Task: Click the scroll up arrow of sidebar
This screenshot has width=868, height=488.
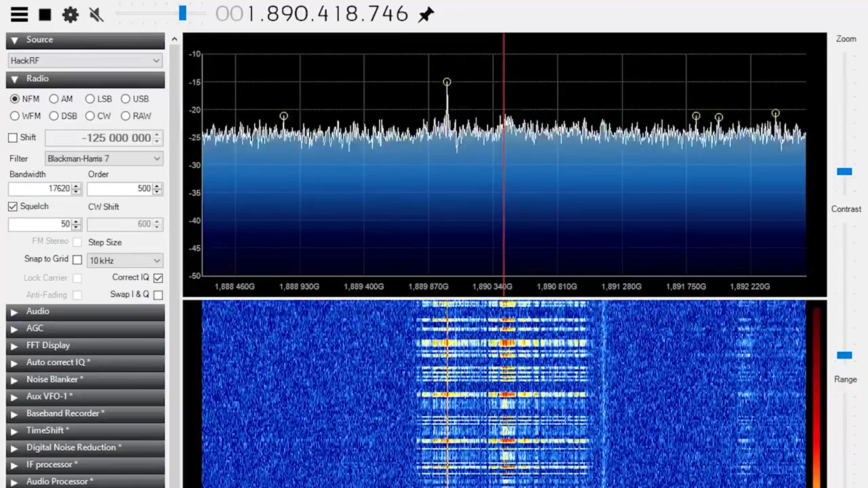Action: 174,39
